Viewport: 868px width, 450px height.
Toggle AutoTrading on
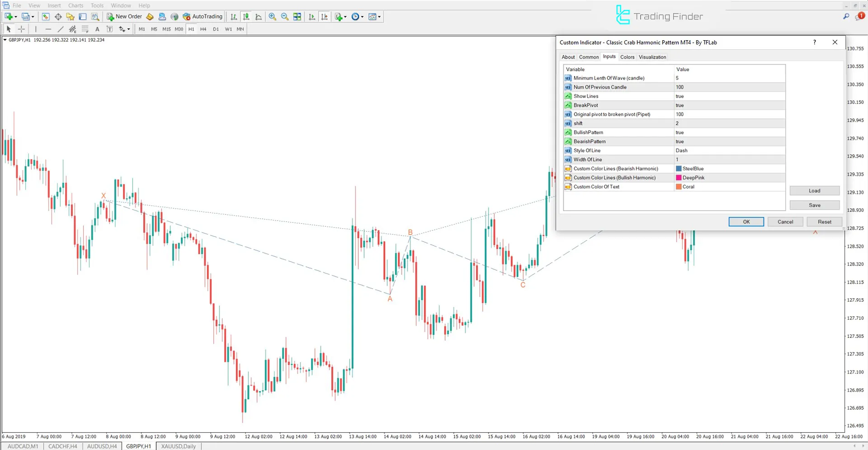(x=202, y=17)
